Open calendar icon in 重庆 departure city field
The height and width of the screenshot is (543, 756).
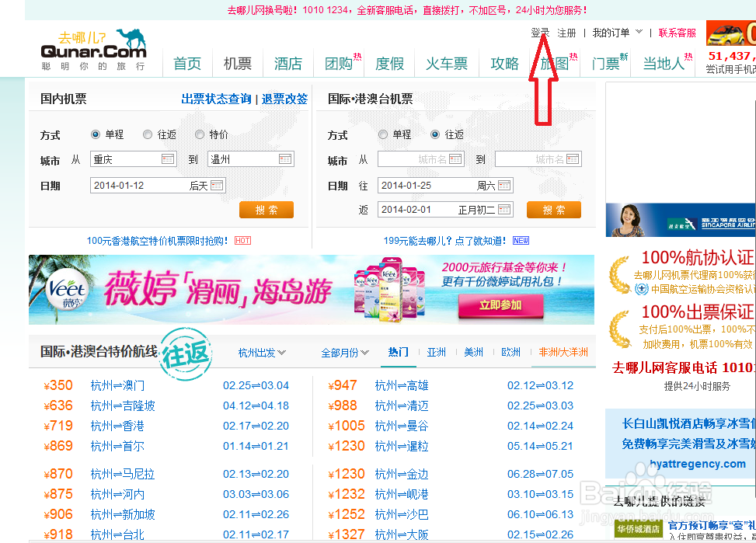(168, 159)
